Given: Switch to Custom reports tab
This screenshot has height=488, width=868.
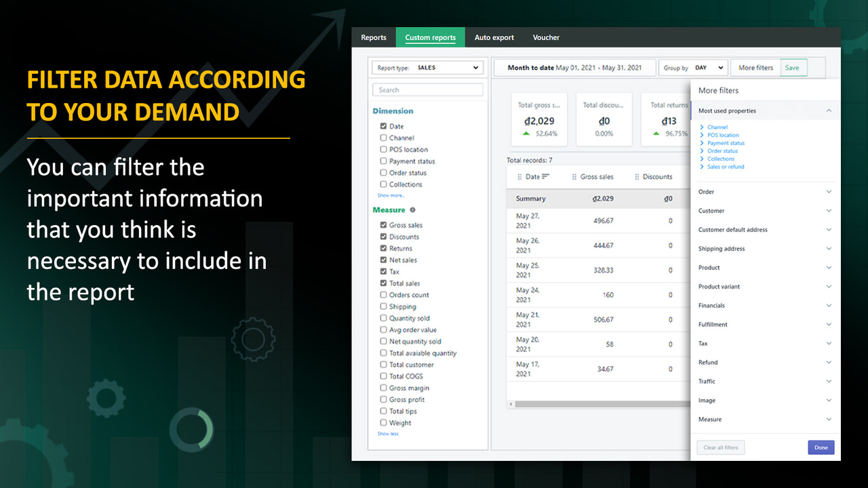Looking at the screenshot, I should (x=430, y=37).
